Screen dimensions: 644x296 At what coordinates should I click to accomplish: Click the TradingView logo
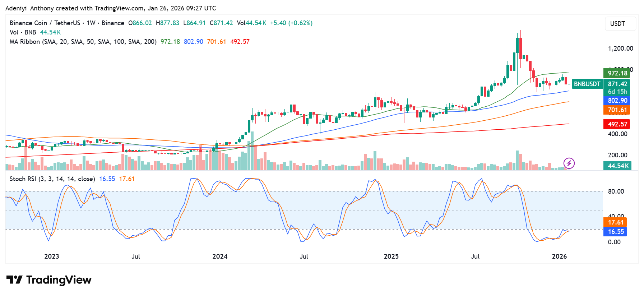coord(49,280)
